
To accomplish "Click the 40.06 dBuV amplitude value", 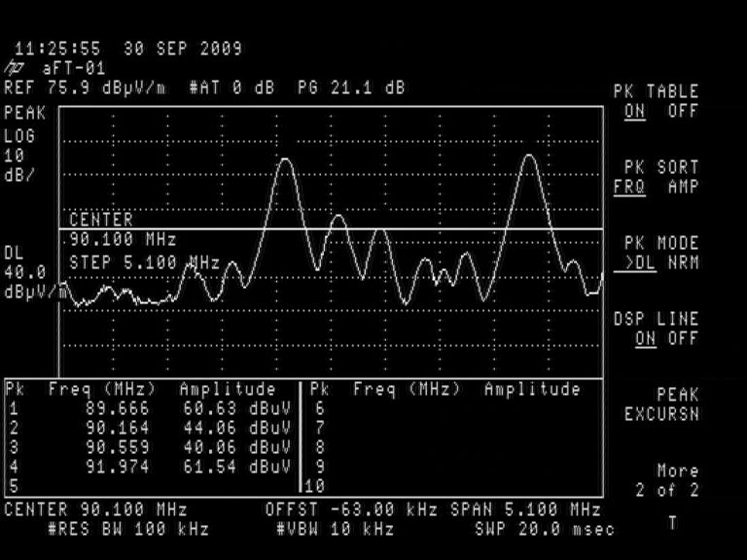I will point(236,447).
